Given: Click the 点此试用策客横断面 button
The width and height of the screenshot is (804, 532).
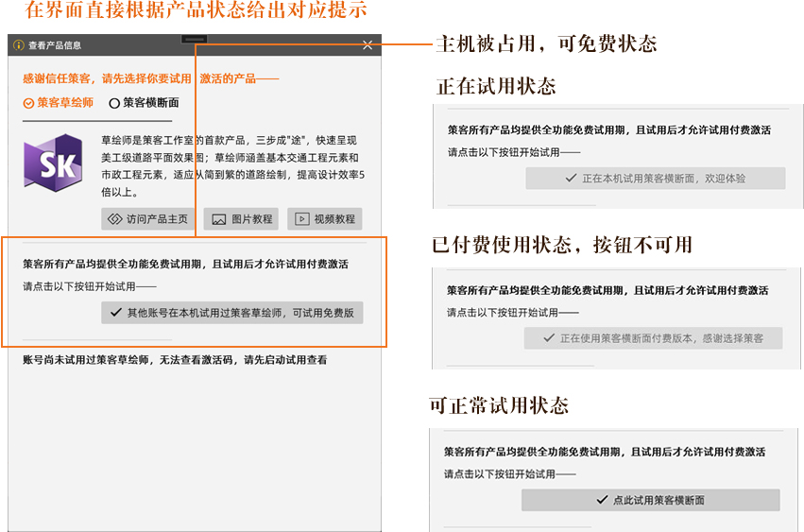Looking at the screenshot, I should 651,500.
